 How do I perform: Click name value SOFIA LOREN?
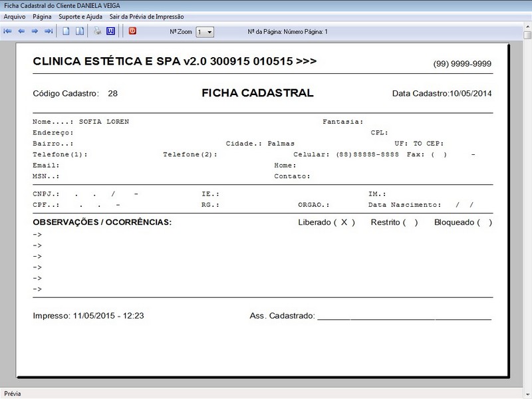point(104,122)
